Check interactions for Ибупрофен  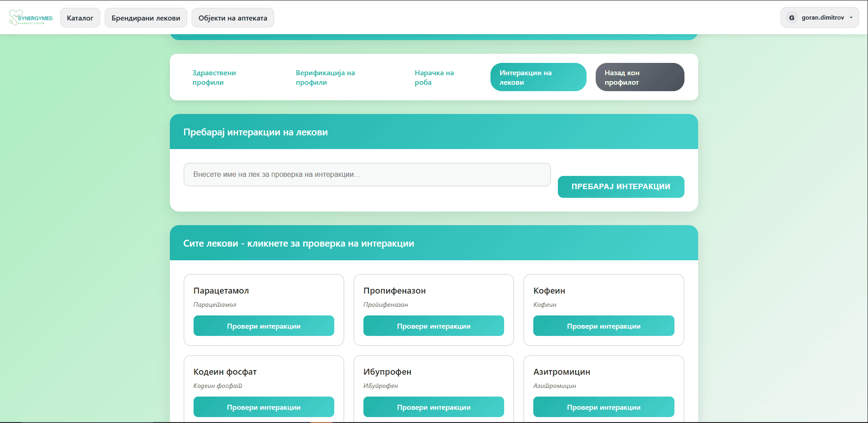pos(434,407)
